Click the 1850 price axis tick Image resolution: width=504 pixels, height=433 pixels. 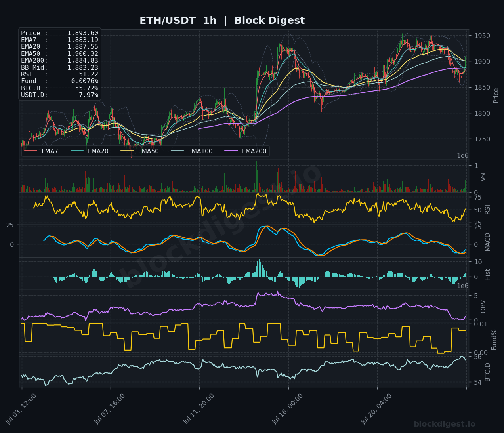[x=481, y=88]
